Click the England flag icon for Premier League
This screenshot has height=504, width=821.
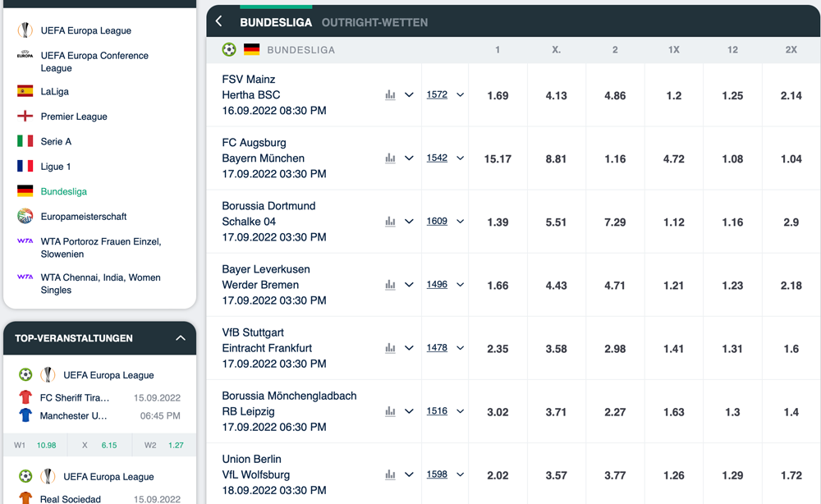coord(25,117)
